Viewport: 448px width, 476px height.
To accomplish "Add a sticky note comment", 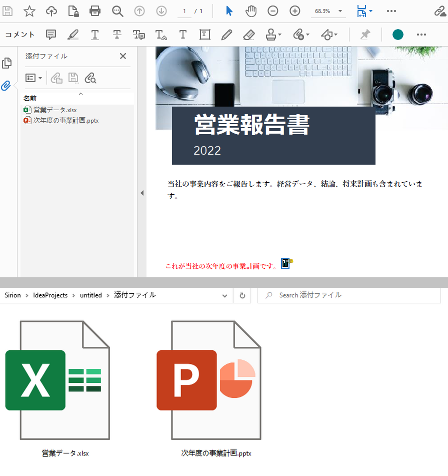I will tap(51, 35).
